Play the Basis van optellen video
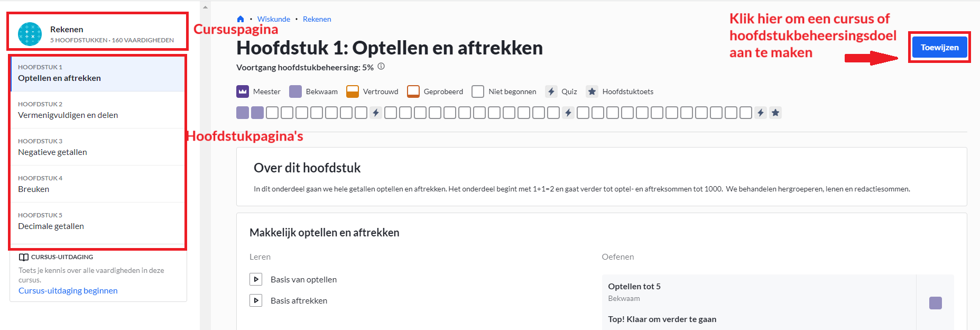The width and height of the screenshot is (980, 330). [256, 279]
